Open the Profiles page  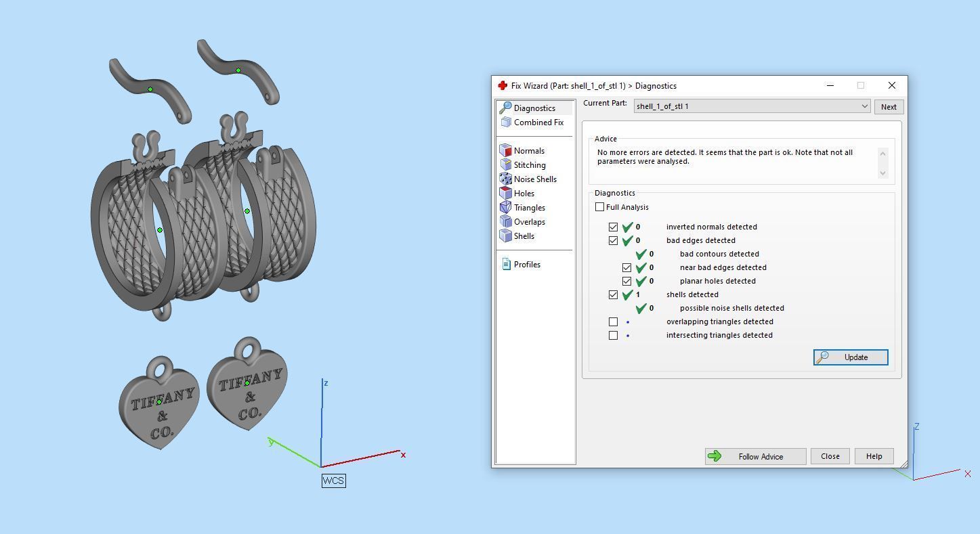pos(527,265)
